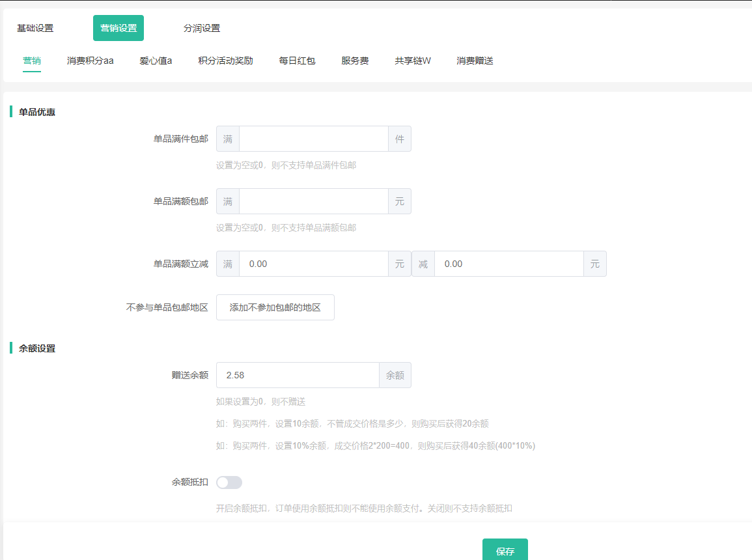Select the 营销 sub-tab
The height and width of the screenshot is (560, 752).
[x=32, y=61]
